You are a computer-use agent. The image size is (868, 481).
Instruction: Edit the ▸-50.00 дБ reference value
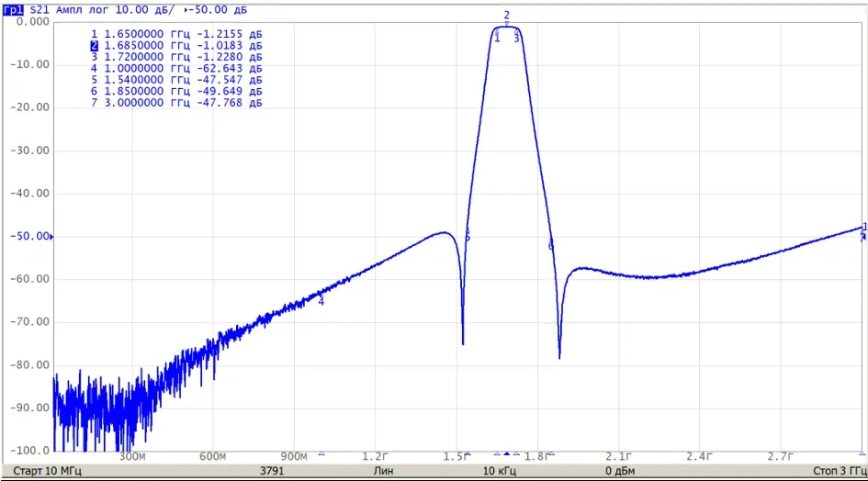click(x=215, y=10)
